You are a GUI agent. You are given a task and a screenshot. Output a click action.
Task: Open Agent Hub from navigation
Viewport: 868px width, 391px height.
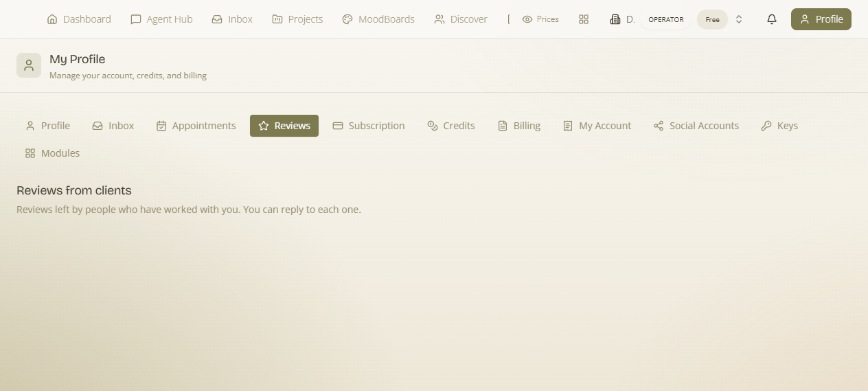click(x=161, y=19)
